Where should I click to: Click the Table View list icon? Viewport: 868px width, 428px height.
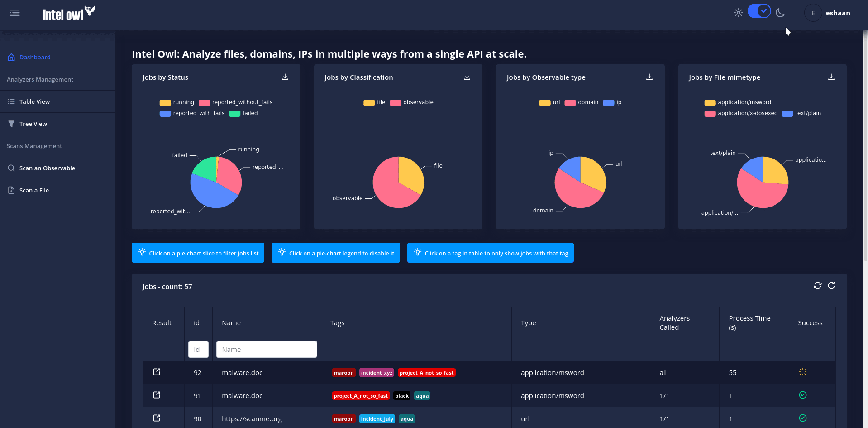11,101
